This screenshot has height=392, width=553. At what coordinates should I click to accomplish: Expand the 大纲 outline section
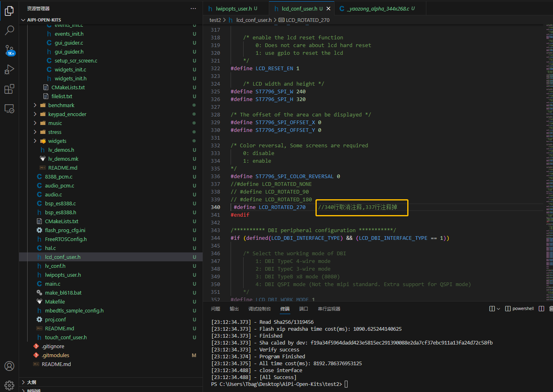(23, 382)
